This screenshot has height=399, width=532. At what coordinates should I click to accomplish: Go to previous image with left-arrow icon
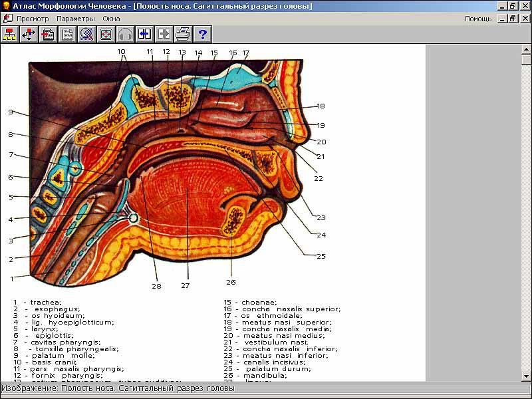[x=144, y=34]
